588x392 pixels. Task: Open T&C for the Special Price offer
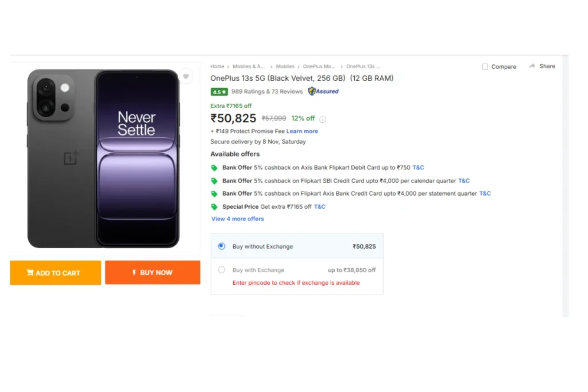[x=320, y=207]
